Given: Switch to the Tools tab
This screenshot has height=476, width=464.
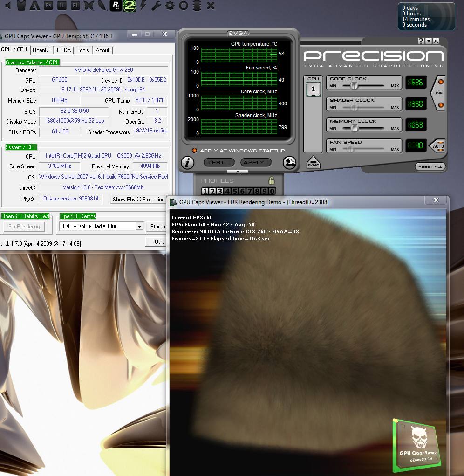Looking at the screenshot, I should (x=82, y=50).
